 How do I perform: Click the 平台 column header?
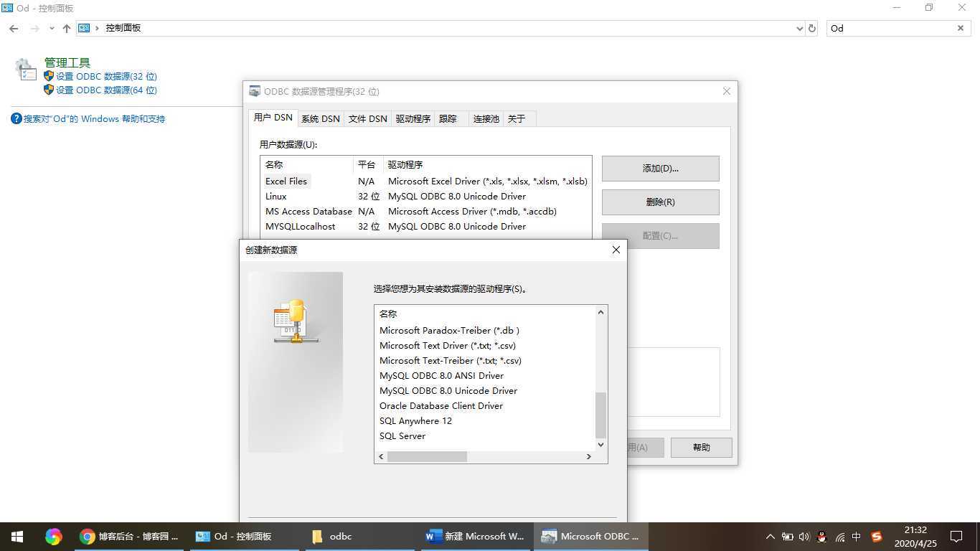pyautogui.click(x=368, y=164)
